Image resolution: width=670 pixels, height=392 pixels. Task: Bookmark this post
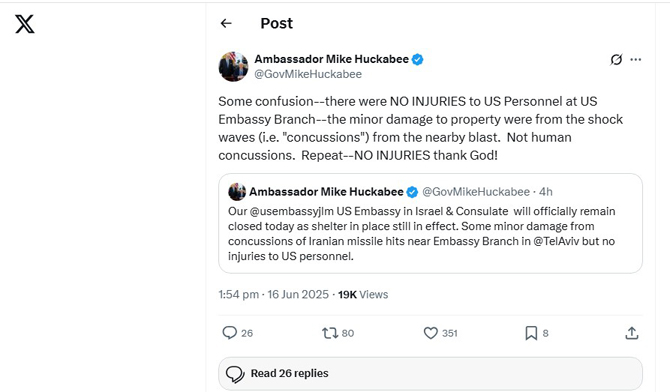[531, 333]
